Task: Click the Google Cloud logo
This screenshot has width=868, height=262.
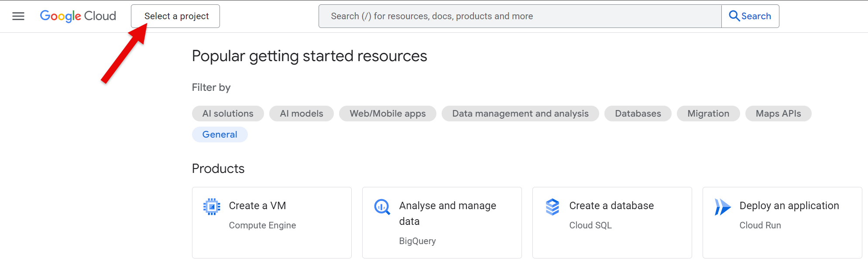Action: coord(78,16)
